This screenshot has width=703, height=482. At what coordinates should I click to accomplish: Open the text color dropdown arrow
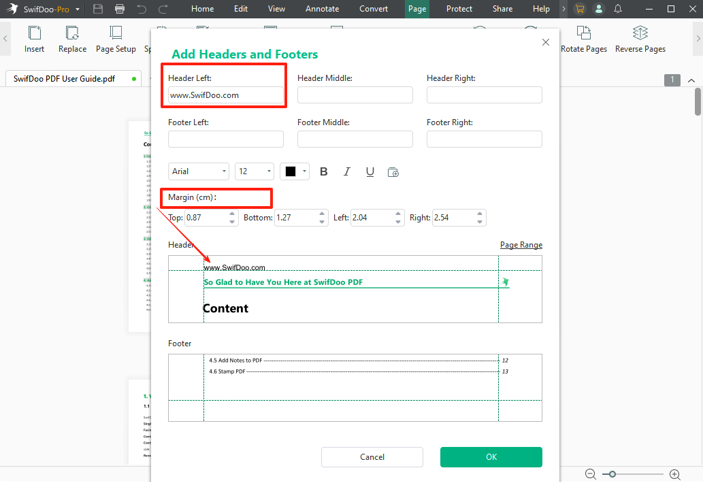click(x=304, y=171)
